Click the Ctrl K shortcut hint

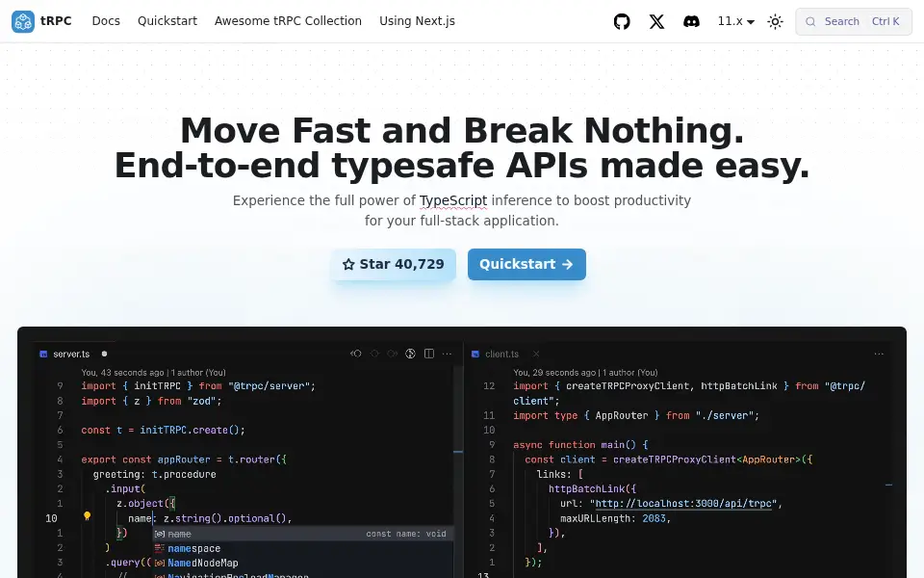[x=885, y=22]
